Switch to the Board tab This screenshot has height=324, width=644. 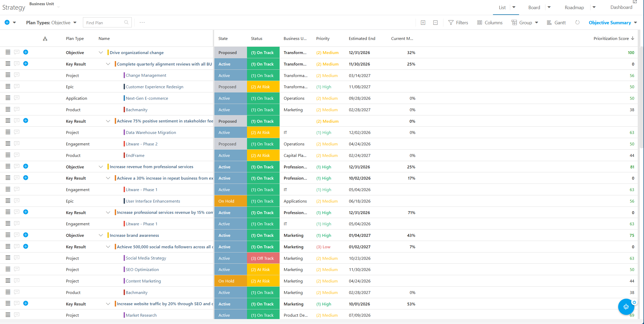coord(534,8)
